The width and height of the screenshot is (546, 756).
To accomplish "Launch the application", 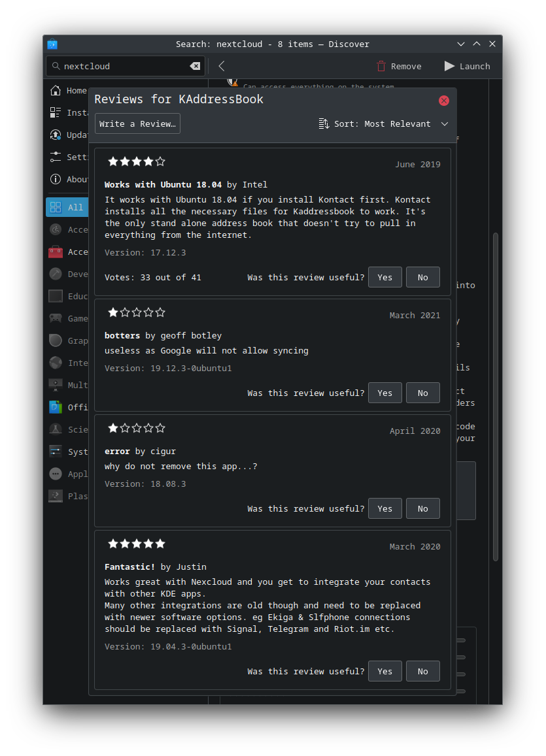I will (468, 66).
